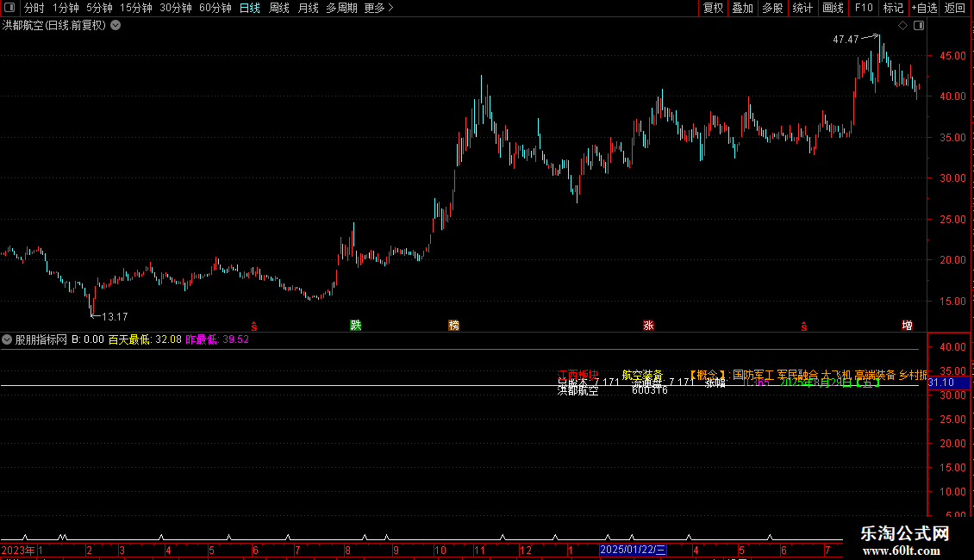This screenshot has height=560, width=974.
Task: Toggle the right sidebar panel icon
Action: coord(920,26)
